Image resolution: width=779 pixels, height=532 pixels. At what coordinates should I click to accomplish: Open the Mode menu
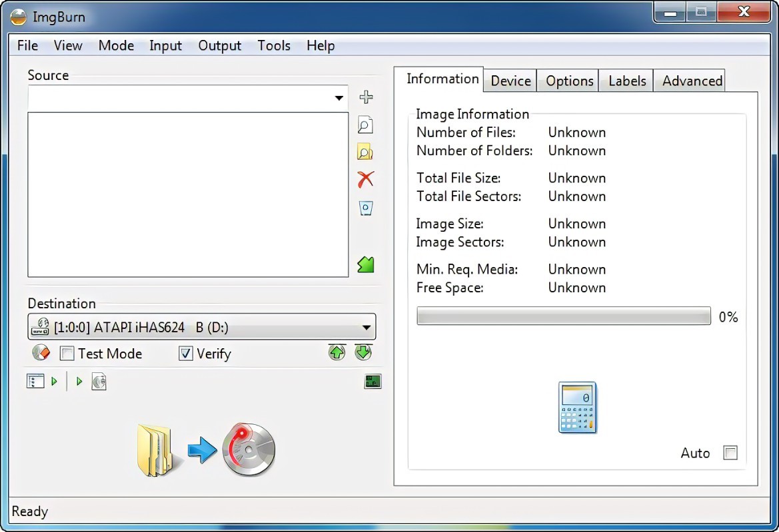coord(116,46)
